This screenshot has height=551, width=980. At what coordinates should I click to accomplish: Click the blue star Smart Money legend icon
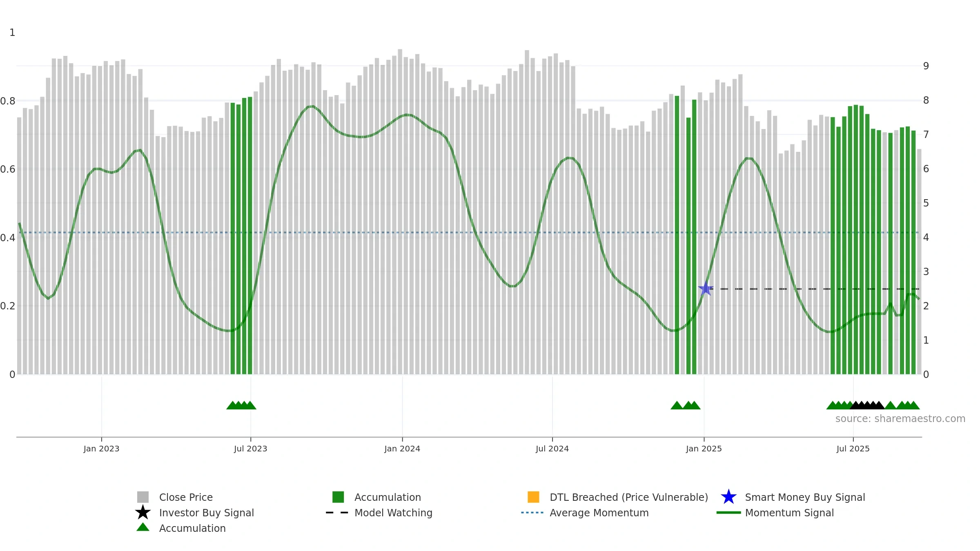point(728,497)
